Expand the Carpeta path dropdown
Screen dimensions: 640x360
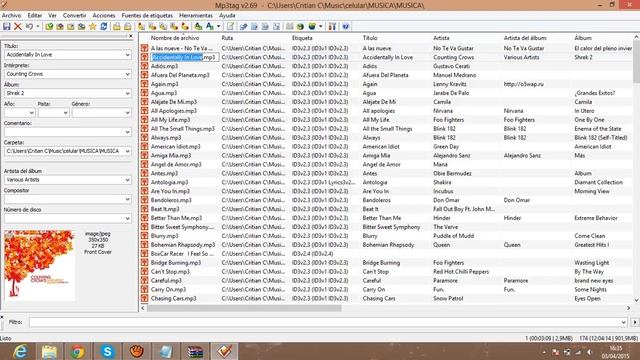point(127,151)
